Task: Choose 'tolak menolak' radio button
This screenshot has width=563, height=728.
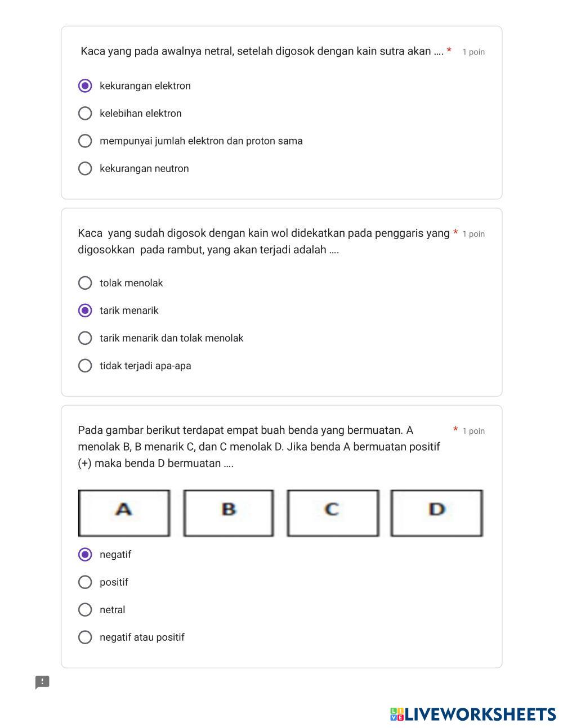Action: coord(85,282)
